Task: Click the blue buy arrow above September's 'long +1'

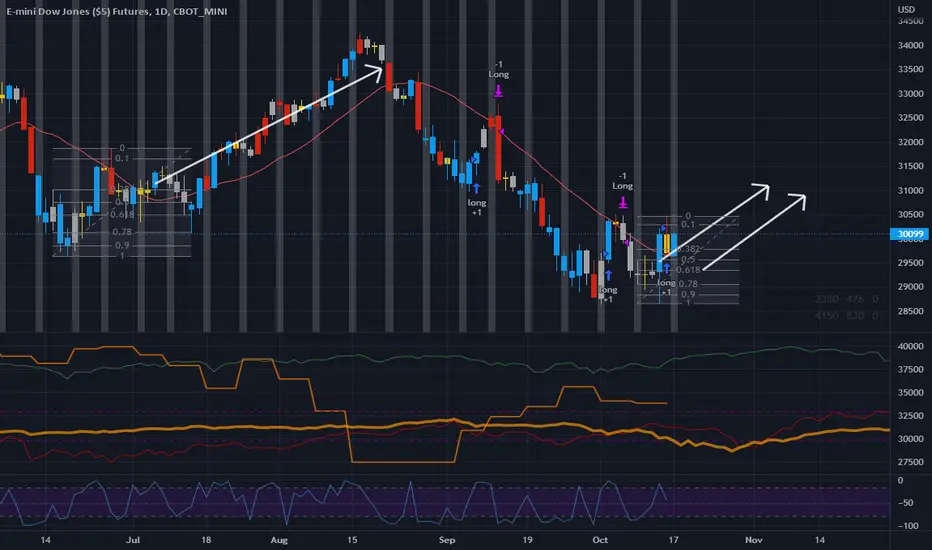Action: tap(476, 188)
